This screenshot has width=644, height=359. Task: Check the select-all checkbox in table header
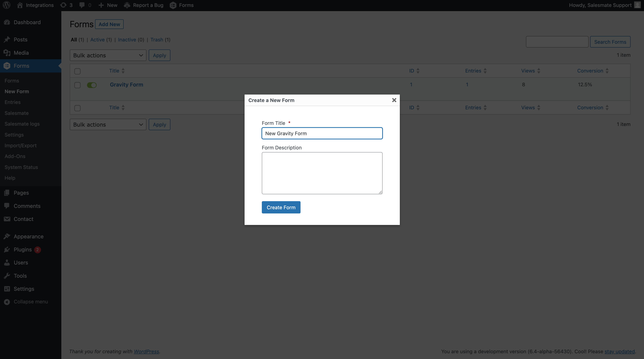(x=77, y=71)
